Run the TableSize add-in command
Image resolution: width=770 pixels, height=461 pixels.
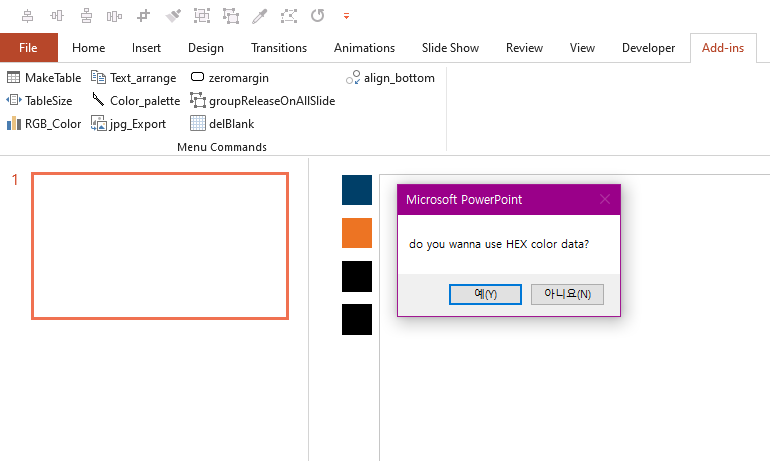[39, 101]
